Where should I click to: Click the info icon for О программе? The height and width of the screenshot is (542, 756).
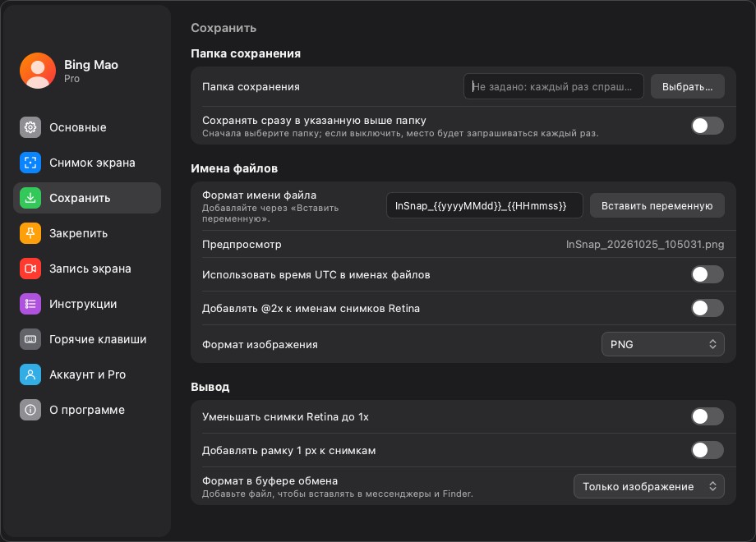[x=30, y=410]
